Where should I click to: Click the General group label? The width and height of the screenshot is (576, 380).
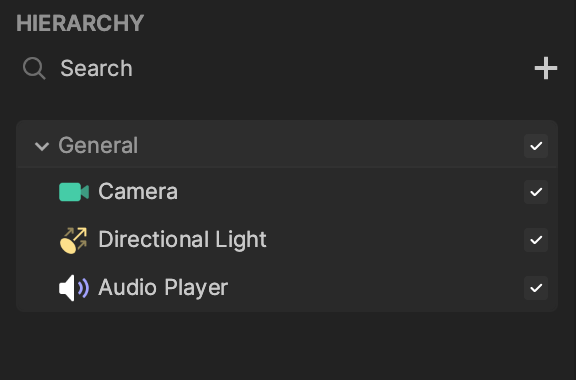(98, 146)
